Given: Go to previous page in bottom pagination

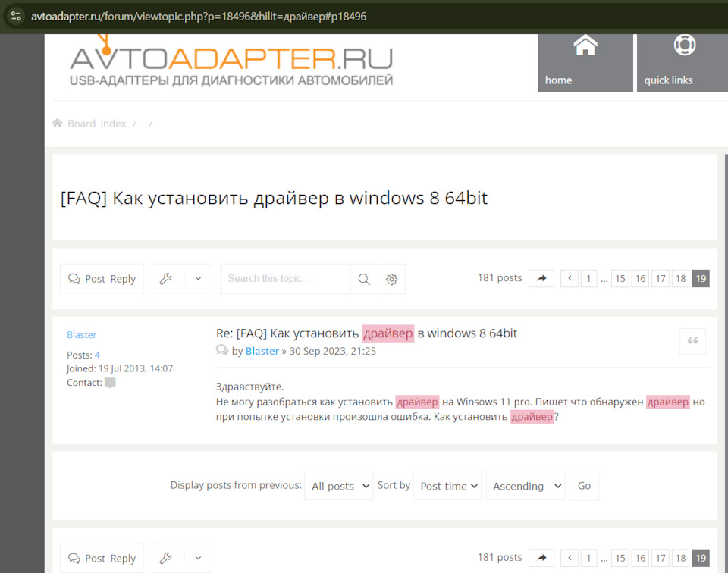Looking at the screenshot, I should 570,558.
